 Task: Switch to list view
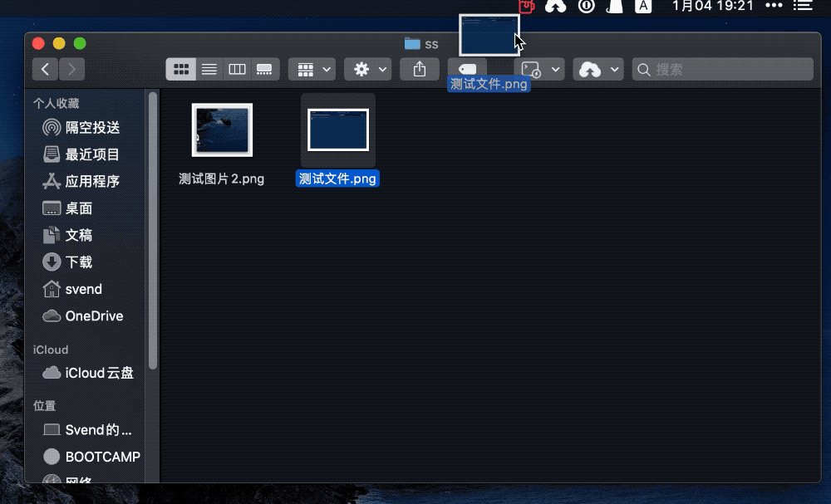209,70
